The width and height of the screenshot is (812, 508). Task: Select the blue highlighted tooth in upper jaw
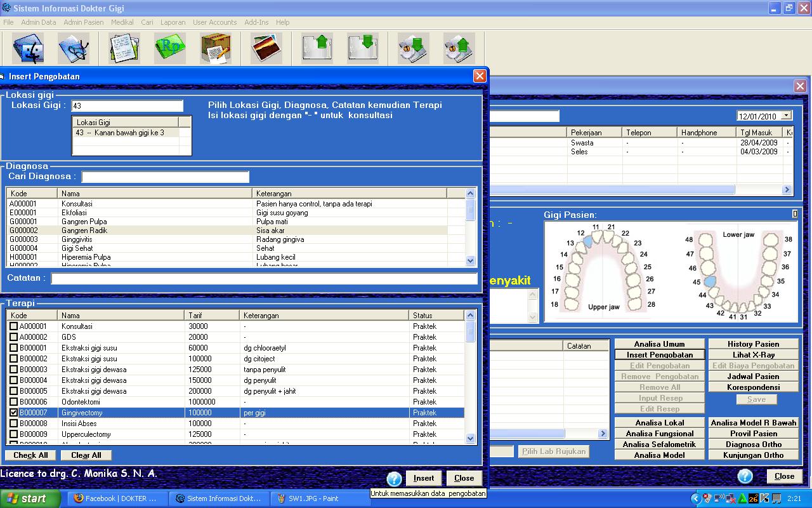[x=588, y=241]
